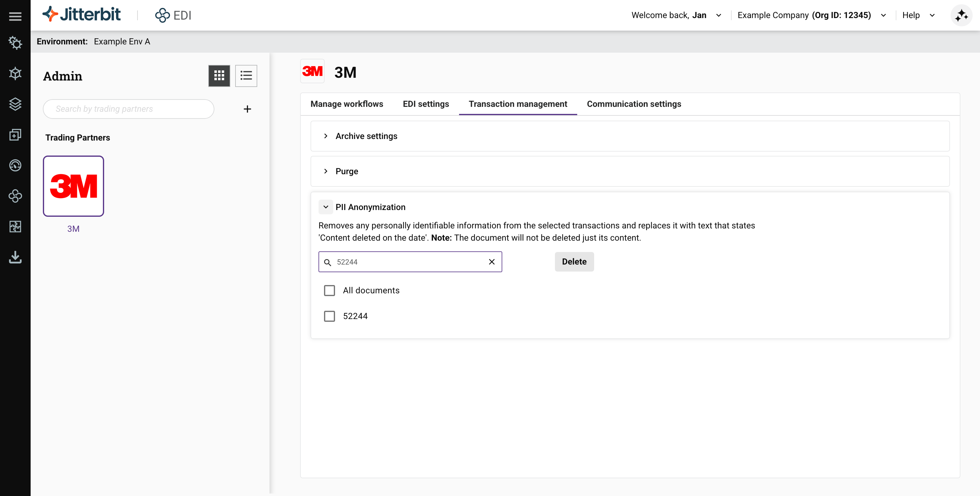Select the 3M trading partner tile
980x496 pixels.
click(x=73, y=186)
